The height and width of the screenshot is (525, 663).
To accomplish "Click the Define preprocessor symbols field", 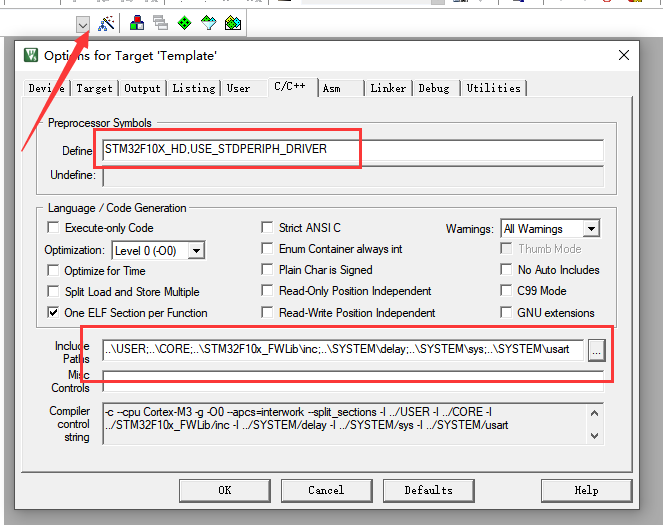I will coord(353,150).
